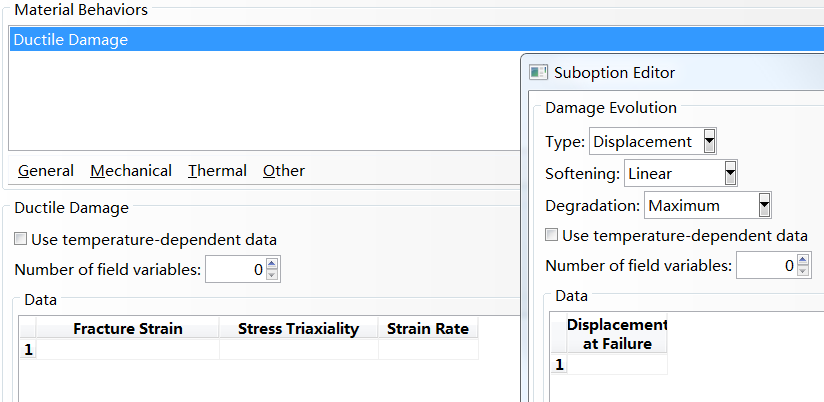Toggle temperature-dependent data in Damage Evolution
824x402 pixels.
(x=552, y=236)
